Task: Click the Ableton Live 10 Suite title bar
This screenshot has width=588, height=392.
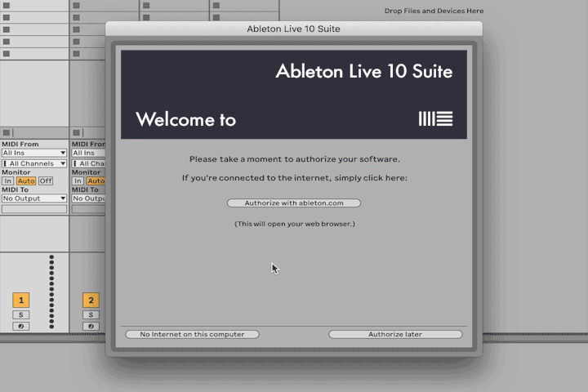Action: click(x=294, y=29)
